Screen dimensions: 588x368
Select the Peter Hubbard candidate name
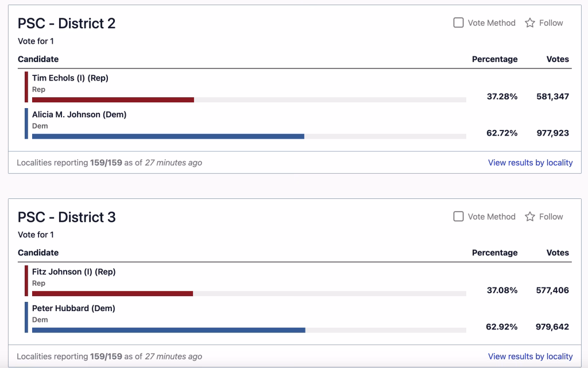(73, 308)
